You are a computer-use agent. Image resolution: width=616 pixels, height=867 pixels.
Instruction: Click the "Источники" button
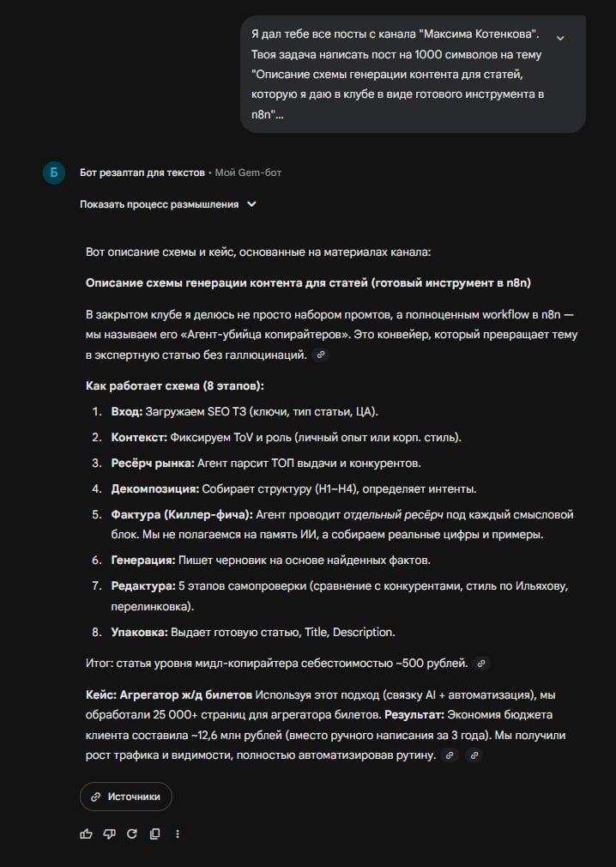point(126,797)
